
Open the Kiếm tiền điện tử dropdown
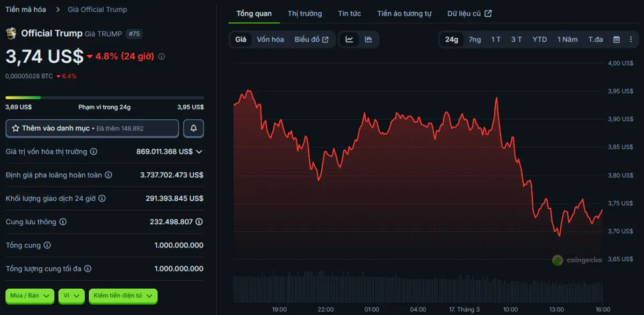point(123,296)
